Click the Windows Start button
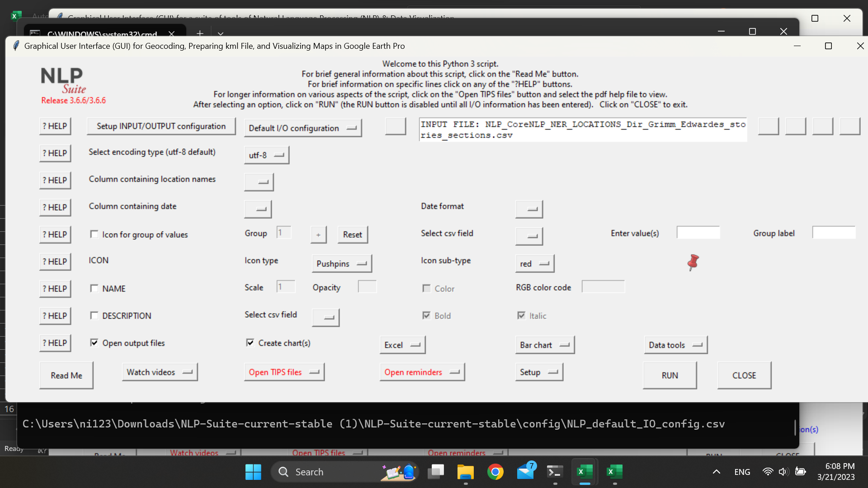This screenshot has width=868, height=488. click(x=253, y=472)
